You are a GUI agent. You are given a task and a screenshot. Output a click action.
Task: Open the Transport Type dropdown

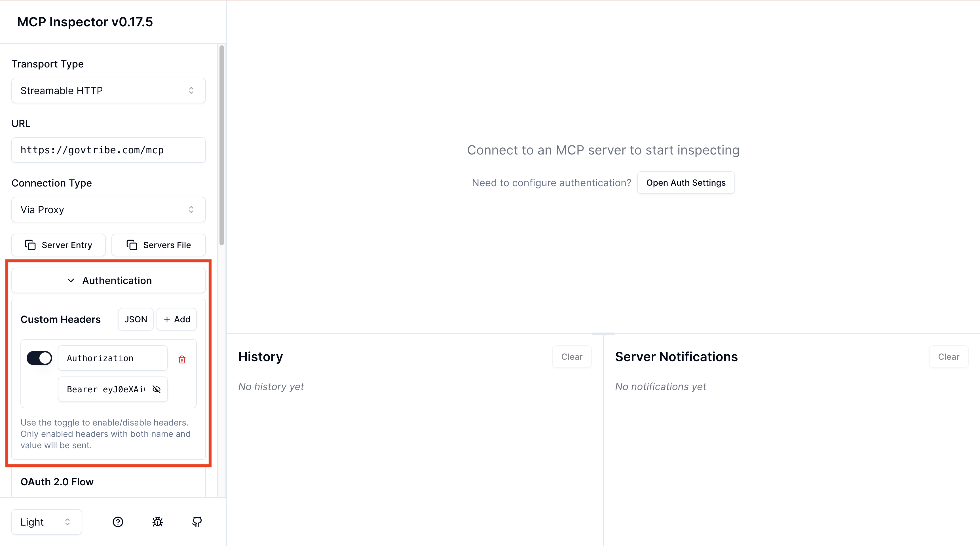(108, 90)
